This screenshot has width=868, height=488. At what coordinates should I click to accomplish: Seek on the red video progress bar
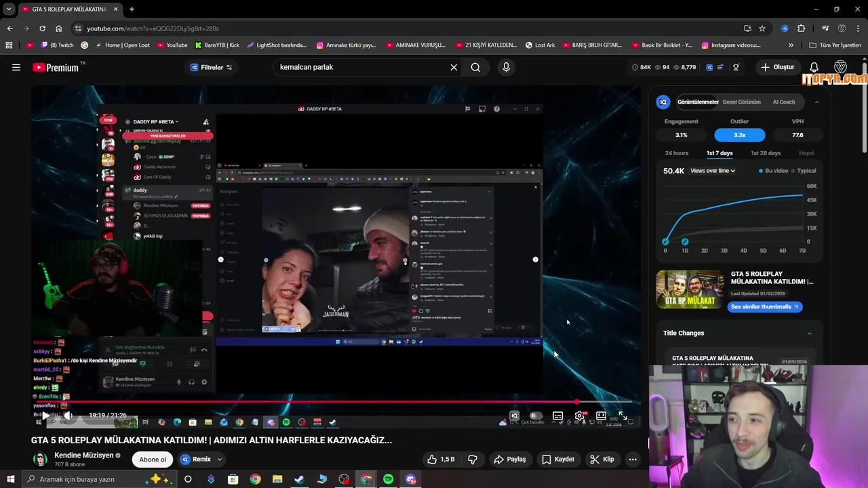click(x=336, y=402)
